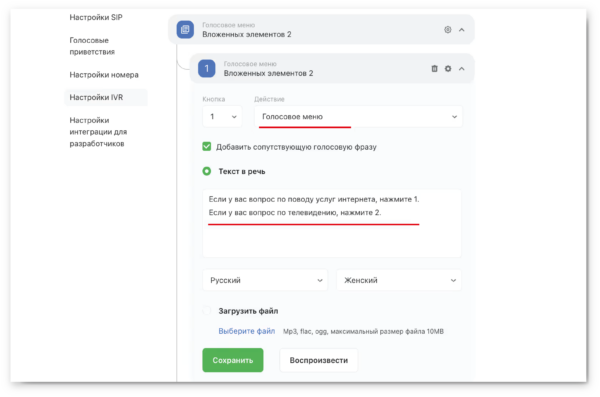Collapse nested voice menu item 1

[462, 69]
